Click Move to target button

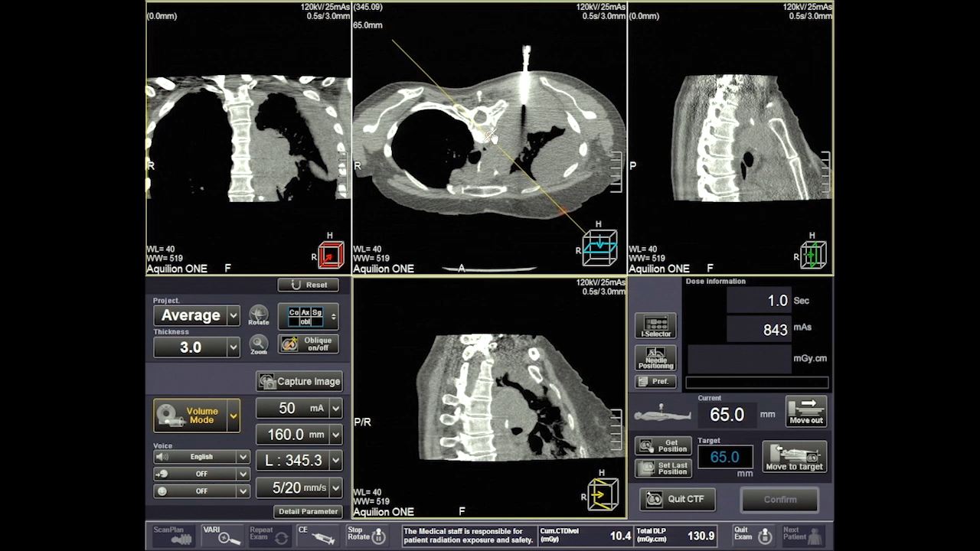point(795,457)
